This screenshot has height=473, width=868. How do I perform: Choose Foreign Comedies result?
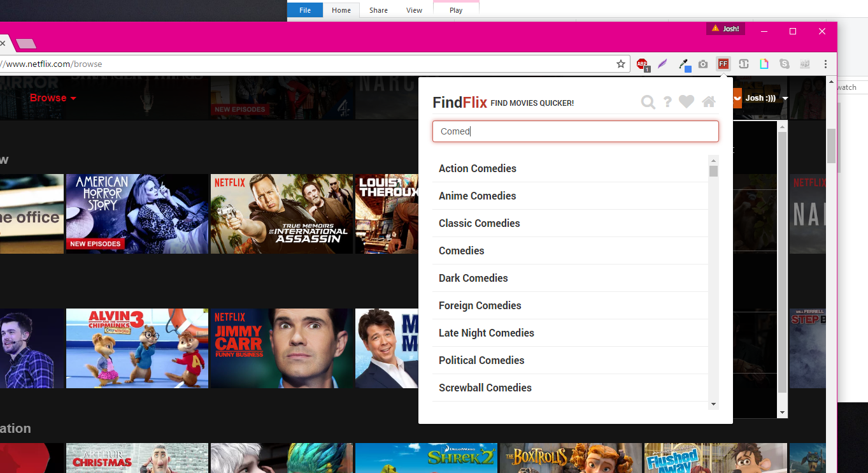coord(570,305)
